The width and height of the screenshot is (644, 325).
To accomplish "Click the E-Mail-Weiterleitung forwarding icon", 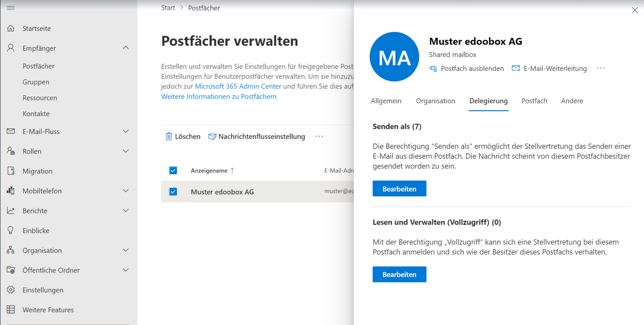I will click(515, 68).
